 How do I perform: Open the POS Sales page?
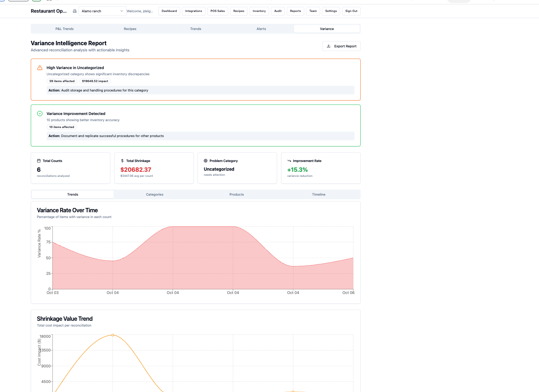[x=217, y=11]
